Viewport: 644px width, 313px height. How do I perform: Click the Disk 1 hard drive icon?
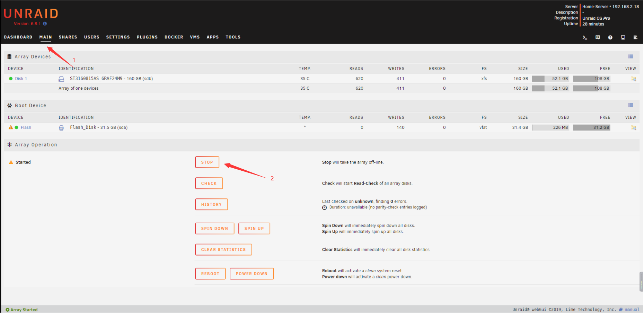(x=61, y=79)
